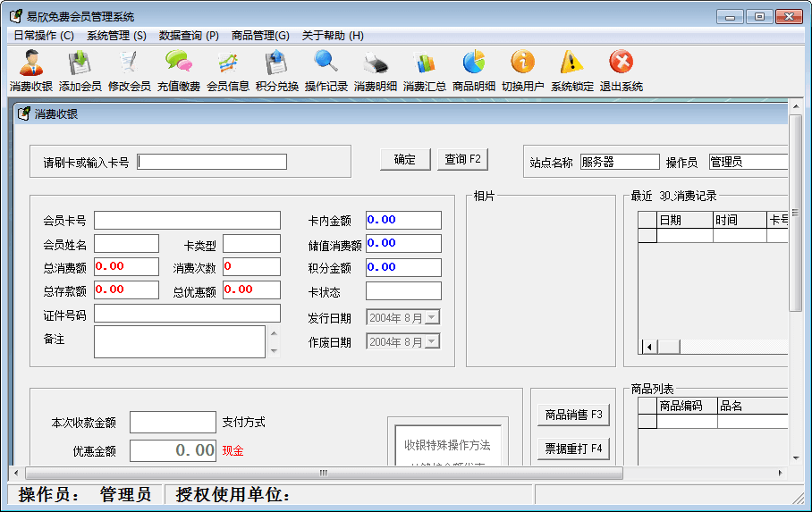Expand the 发行日期 date dropdown
The width and height of the screenshot is (812, 512).
(432, 317)
